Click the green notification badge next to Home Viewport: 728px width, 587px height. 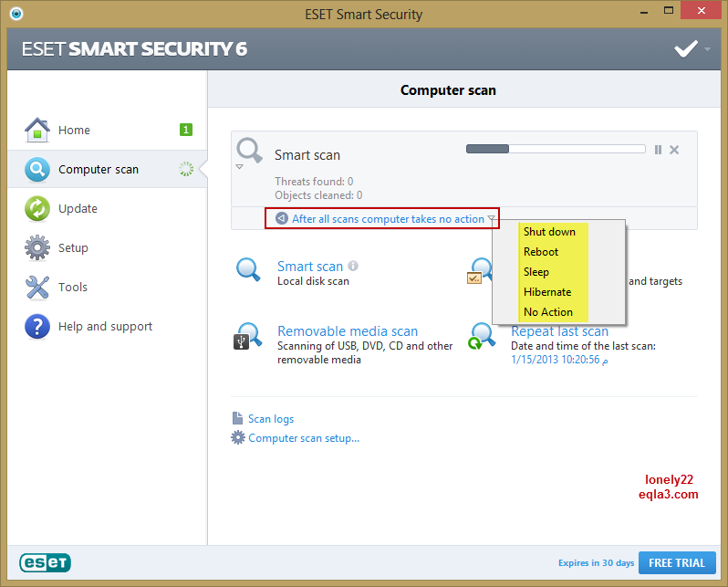click(x=186, y=130)
